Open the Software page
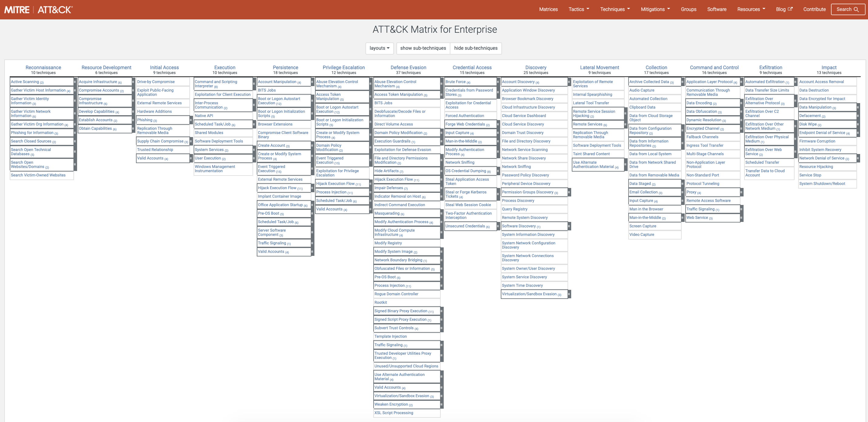This screenshot has height=422, width=868. coord(717,9)
